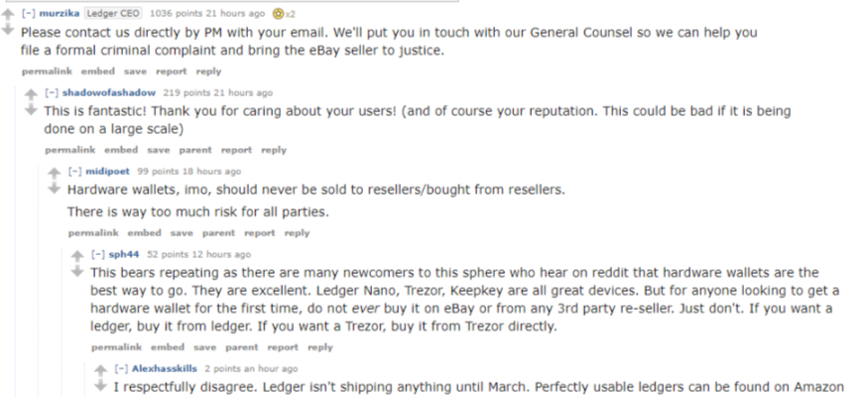Reply to murzika's comment

(x=208, y=71)
